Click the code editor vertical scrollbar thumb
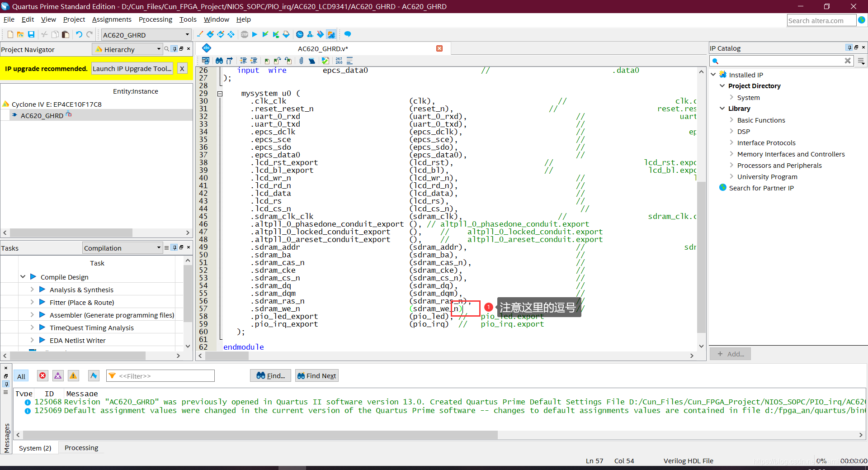 pos(701,257)
